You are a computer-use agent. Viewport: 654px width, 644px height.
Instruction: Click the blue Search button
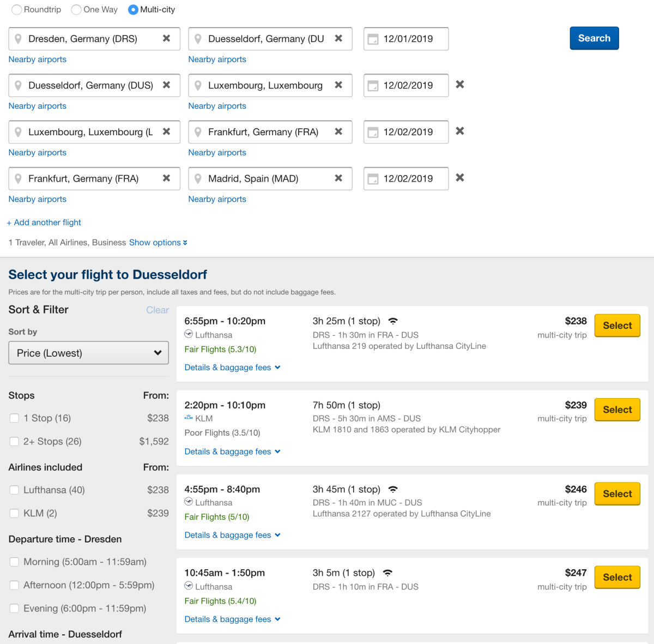coord(594,38)
